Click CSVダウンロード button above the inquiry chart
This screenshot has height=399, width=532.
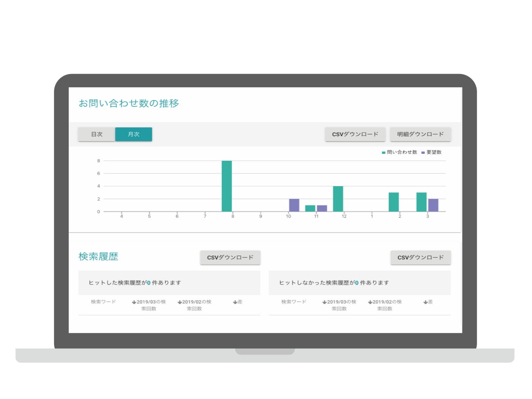coord(355,134)
